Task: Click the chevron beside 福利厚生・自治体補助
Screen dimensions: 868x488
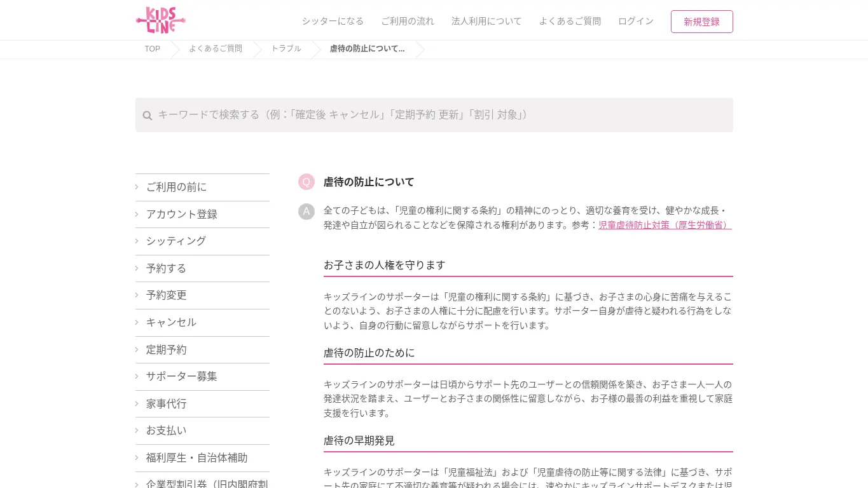Action: click(137, 457)
